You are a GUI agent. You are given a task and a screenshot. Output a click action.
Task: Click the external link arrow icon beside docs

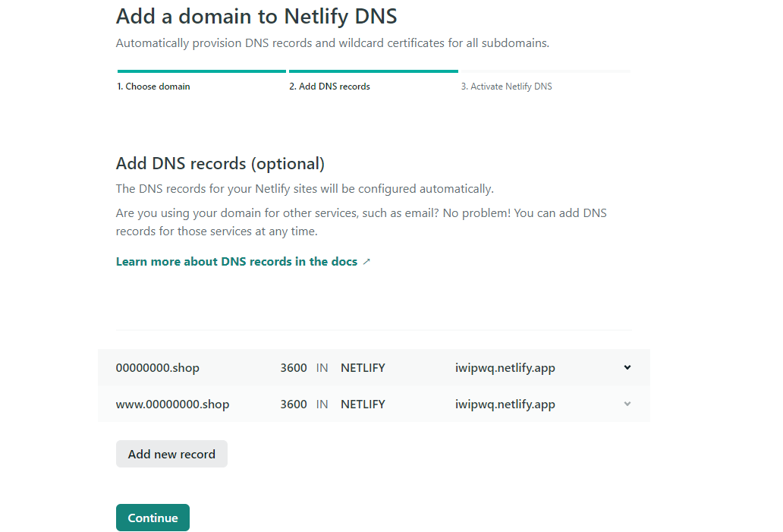(x=366, y=262)
